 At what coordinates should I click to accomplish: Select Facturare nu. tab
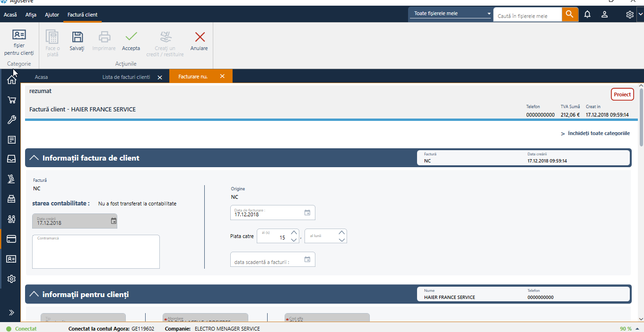point(193,77)
